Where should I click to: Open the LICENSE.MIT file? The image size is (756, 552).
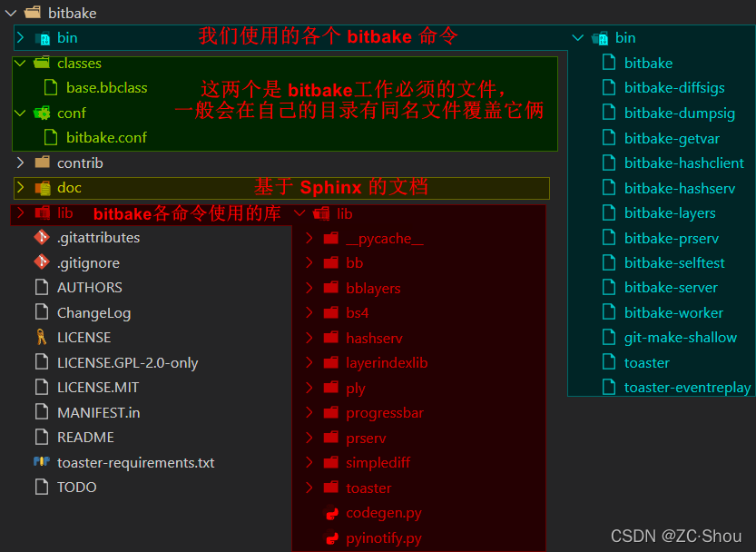pyautogui.click(x=98, y=388)
